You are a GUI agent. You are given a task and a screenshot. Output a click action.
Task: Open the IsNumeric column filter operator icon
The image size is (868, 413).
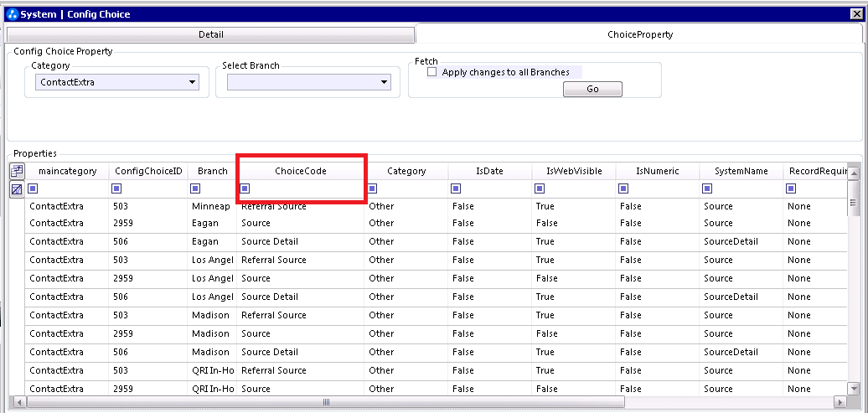pyautogui.click(x=623, y=188)
